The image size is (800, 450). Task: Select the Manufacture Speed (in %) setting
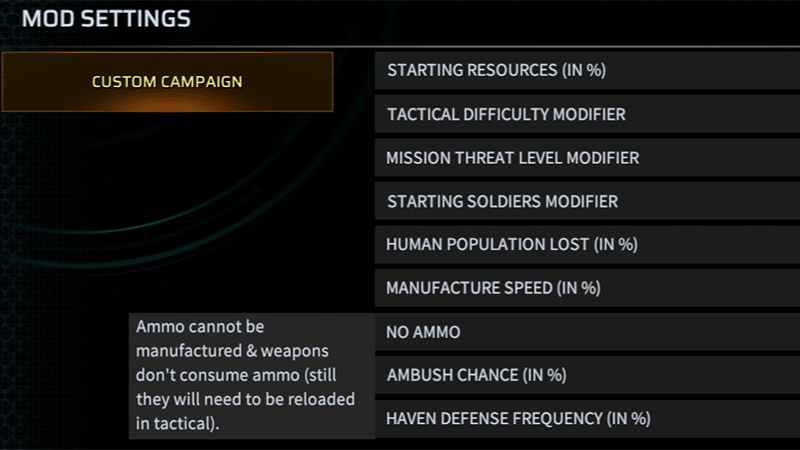coord(493,288)
